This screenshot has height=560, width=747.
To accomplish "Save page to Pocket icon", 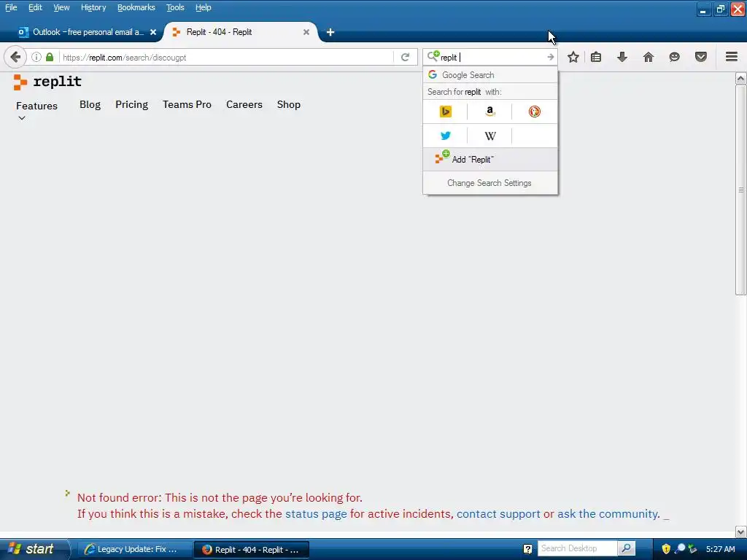I will [x=701, y=57].
